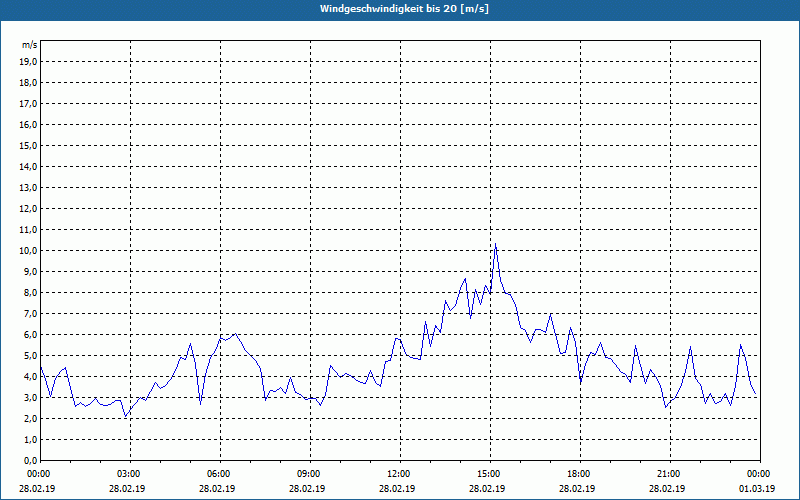Click the 16,0 y-axis label
Screen dimensions: 800x500
click(x=28, y=124)
